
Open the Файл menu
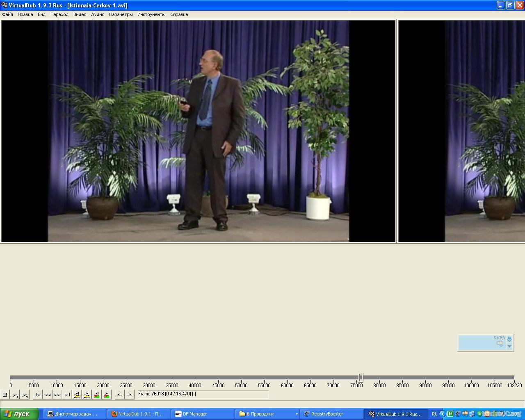pyautogui.click(x=7, y=14)
